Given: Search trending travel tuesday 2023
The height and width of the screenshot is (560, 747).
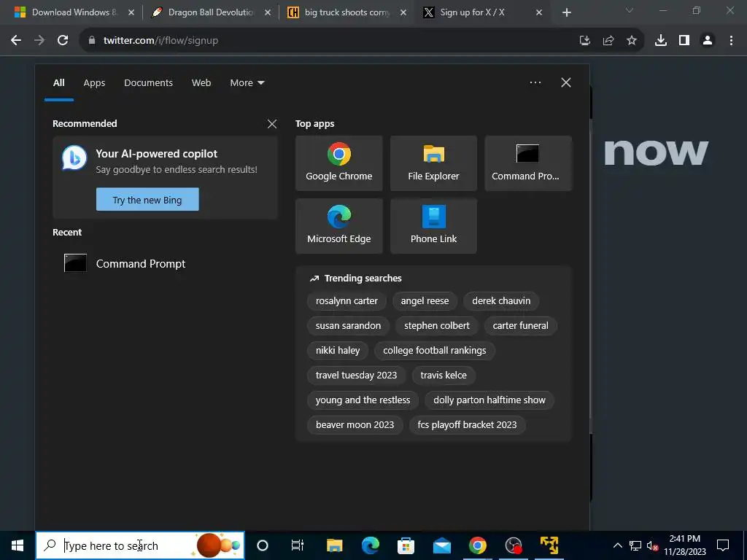Looking at the screenshot, I should (356, 376).
